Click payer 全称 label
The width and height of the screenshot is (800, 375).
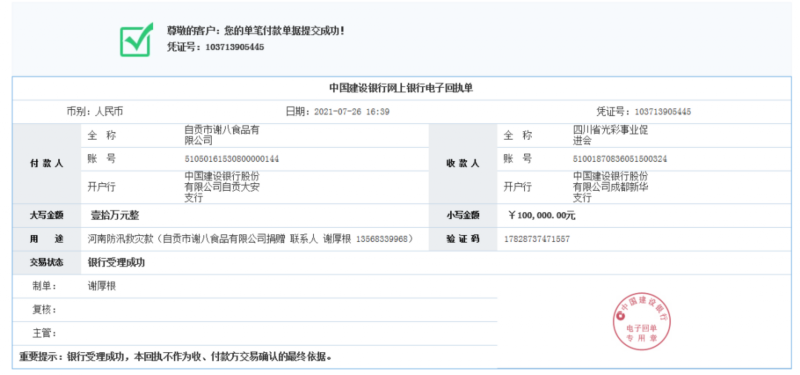102,135
